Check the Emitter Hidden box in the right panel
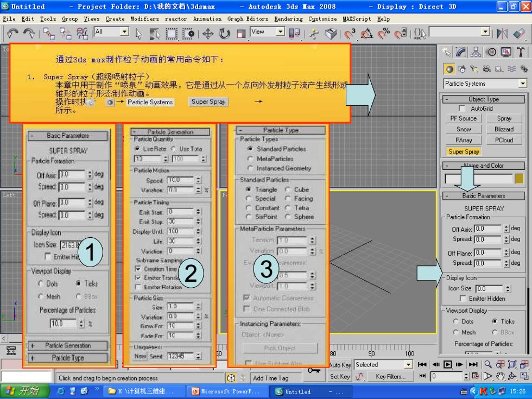 [463, 299]
